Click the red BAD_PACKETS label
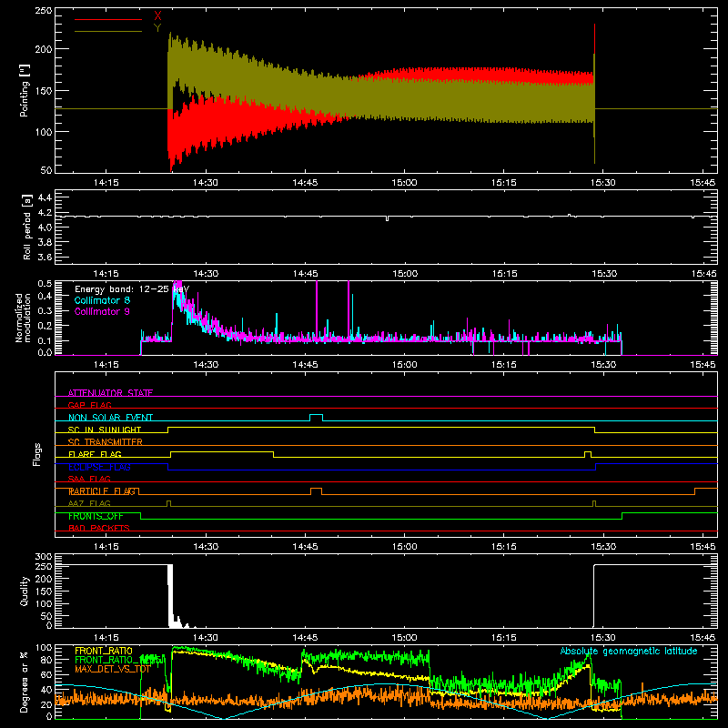728x728 pixels. pos(99,528)
